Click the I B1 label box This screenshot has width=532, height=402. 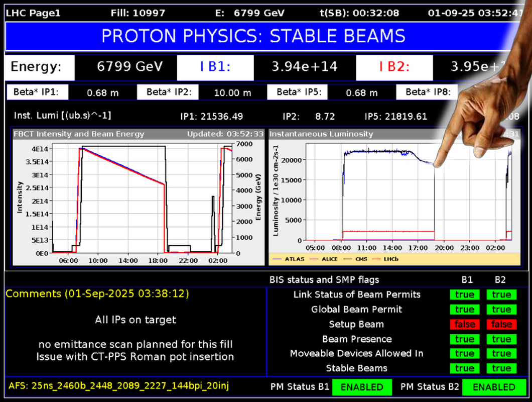pos(214,67)
